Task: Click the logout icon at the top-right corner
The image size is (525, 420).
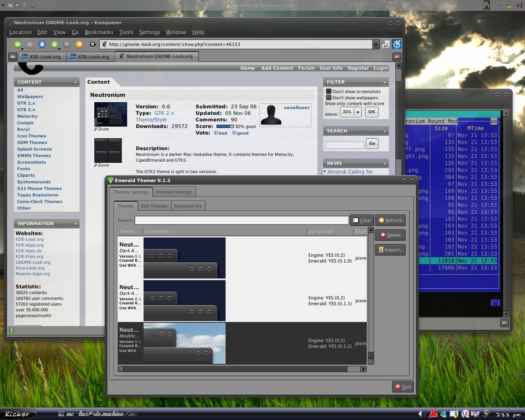Action: coord(519,5)
